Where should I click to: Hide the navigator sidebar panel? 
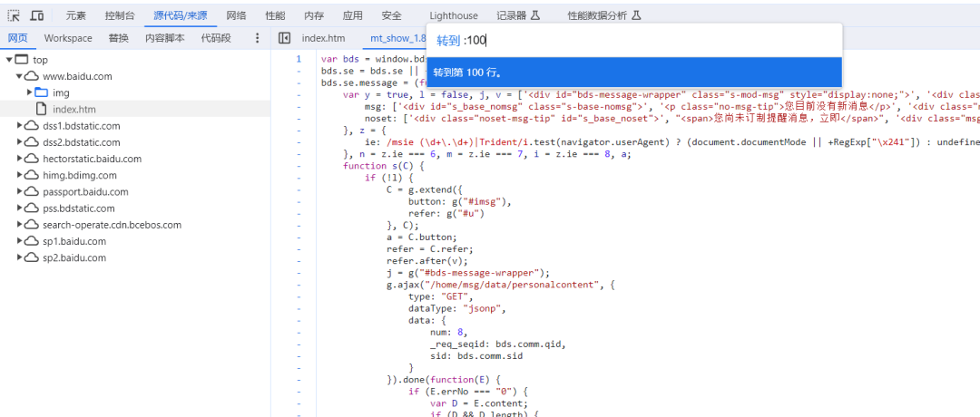(284, 38)
